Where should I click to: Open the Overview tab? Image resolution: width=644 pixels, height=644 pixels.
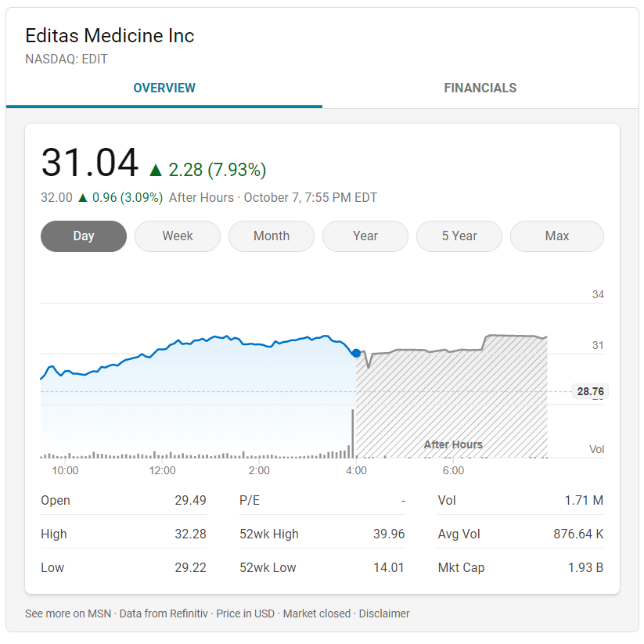click(164, 88)
